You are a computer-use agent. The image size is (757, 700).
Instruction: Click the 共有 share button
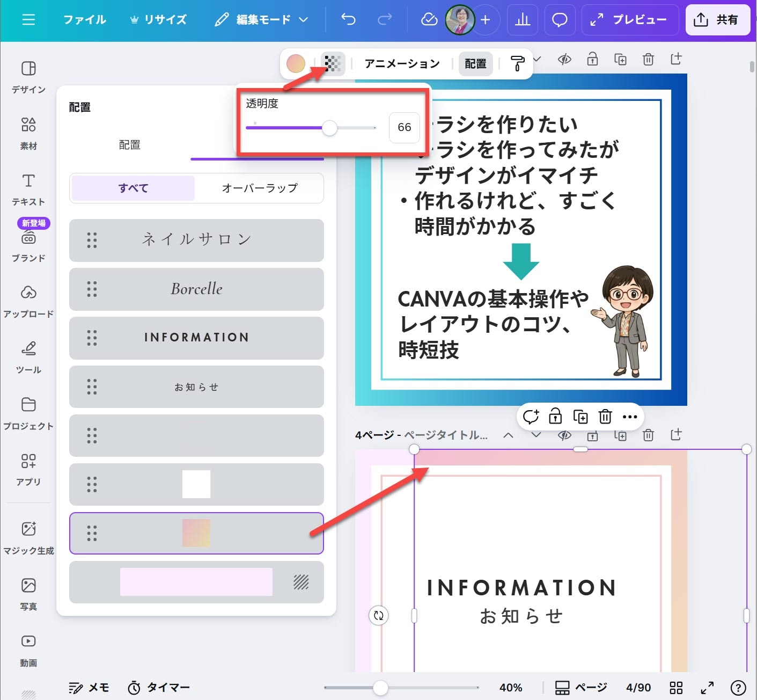click(x=717, y=20)
